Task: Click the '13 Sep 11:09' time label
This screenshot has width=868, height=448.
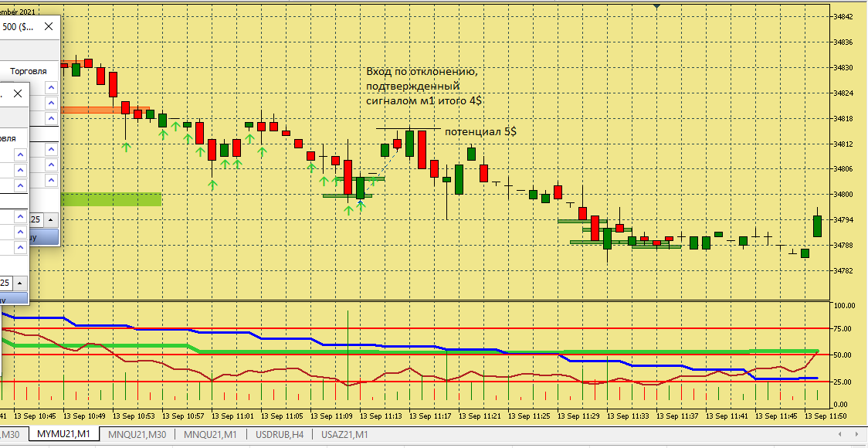Action: pos(331,416)
